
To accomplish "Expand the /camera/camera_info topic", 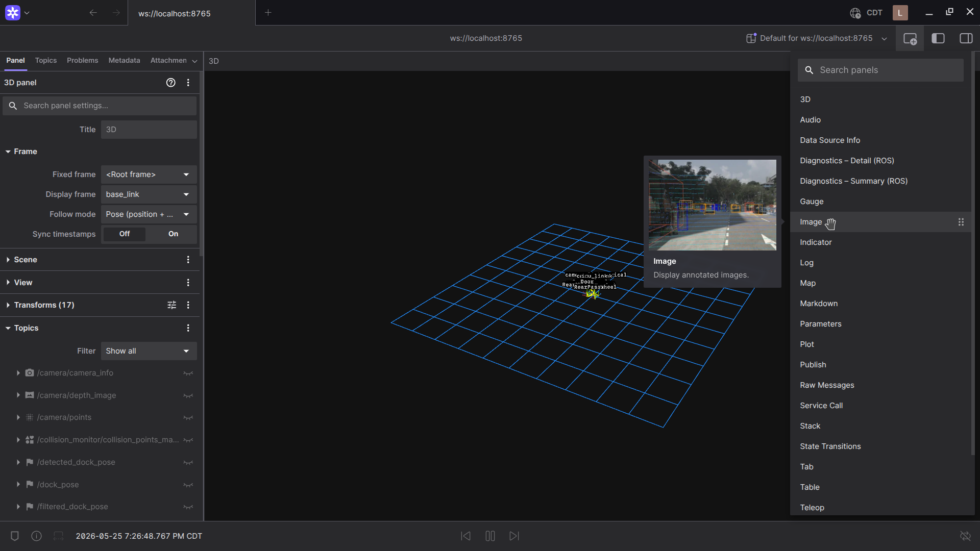I will [x=18, y=373].
